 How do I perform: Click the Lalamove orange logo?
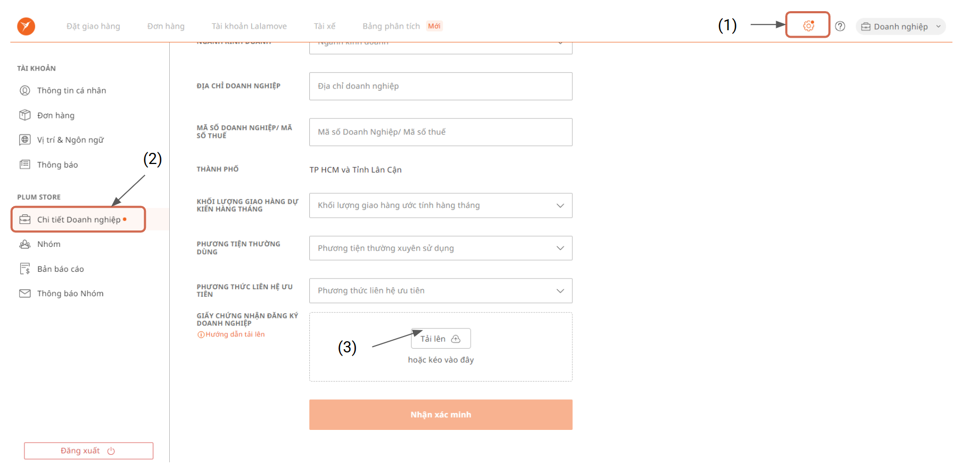click(x=26, y=26)
